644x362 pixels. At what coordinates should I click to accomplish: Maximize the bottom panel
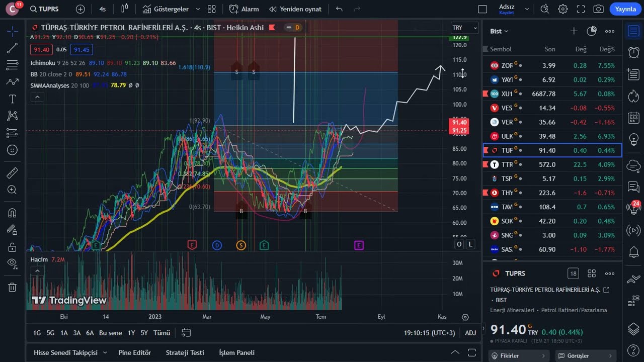(472, 352)
